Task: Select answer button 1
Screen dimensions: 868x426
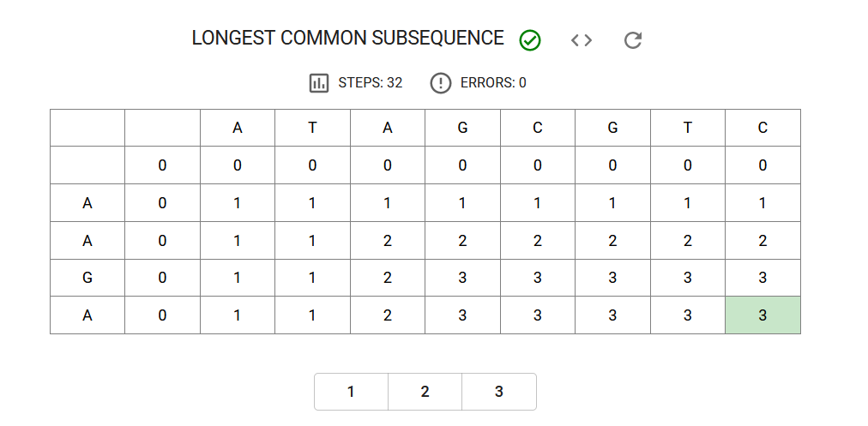Action: [351, 392]
